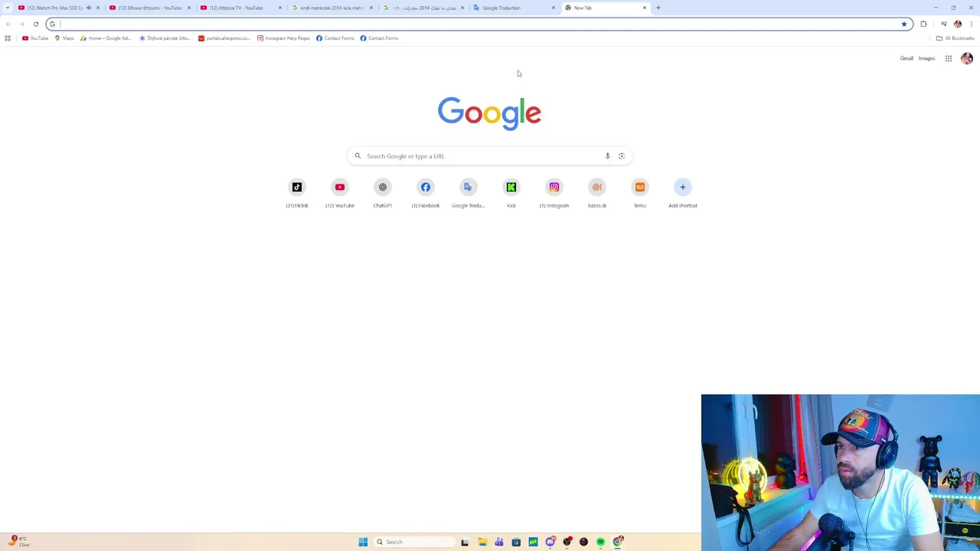Open Microsoft Store from the taskbar
The image size is (980, 551).
(x=516, y=542)
